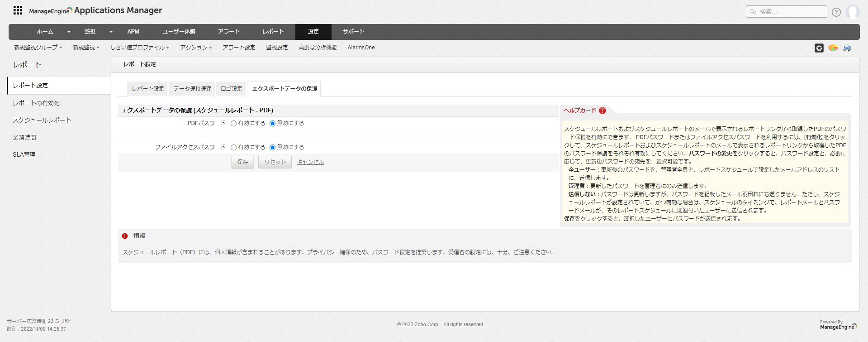Click the snapshot shutter icon
Image resolution: width=868 pixels, height=342 pixels.
click(819, 48)
